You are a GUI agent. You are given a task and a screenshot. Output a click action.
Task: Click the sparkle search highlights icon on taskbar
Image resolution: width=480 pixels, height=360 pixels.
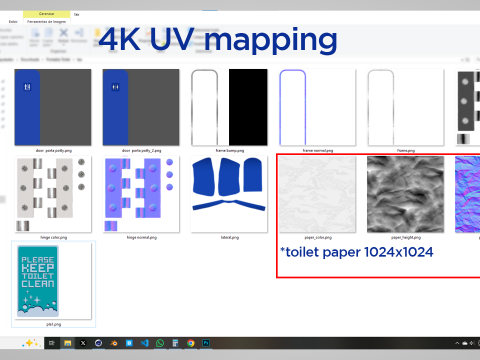[x=31, y=343]
